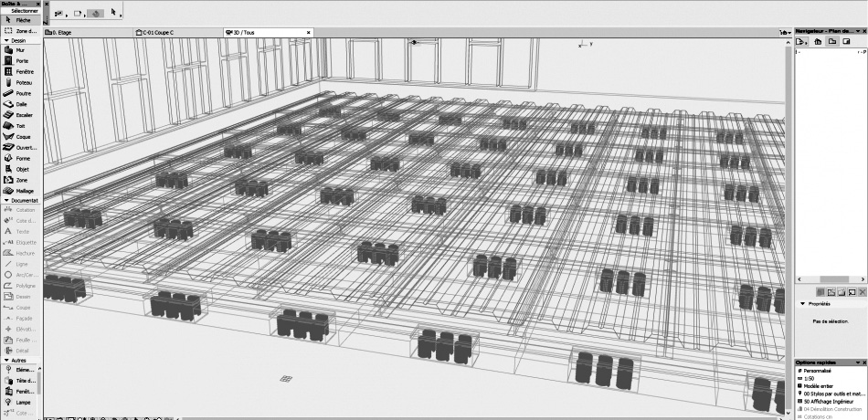Select the Texte text tool

point(20,232)
